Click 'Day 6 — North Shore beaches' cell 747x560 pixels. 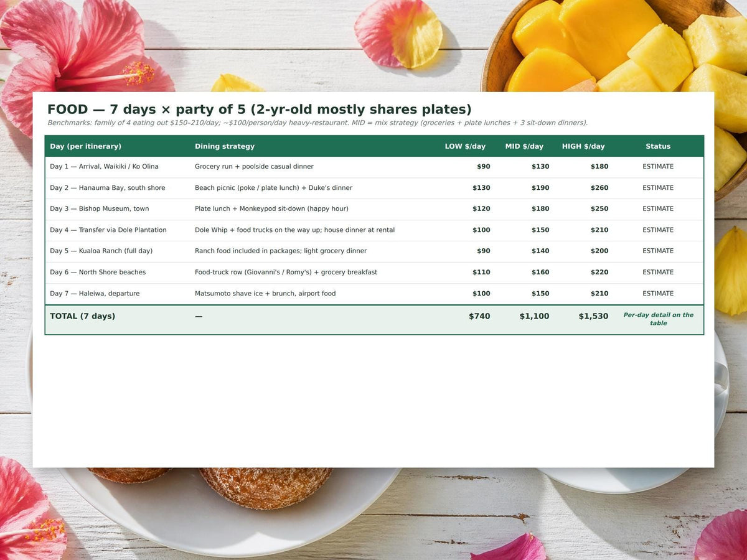pos(98,273)
